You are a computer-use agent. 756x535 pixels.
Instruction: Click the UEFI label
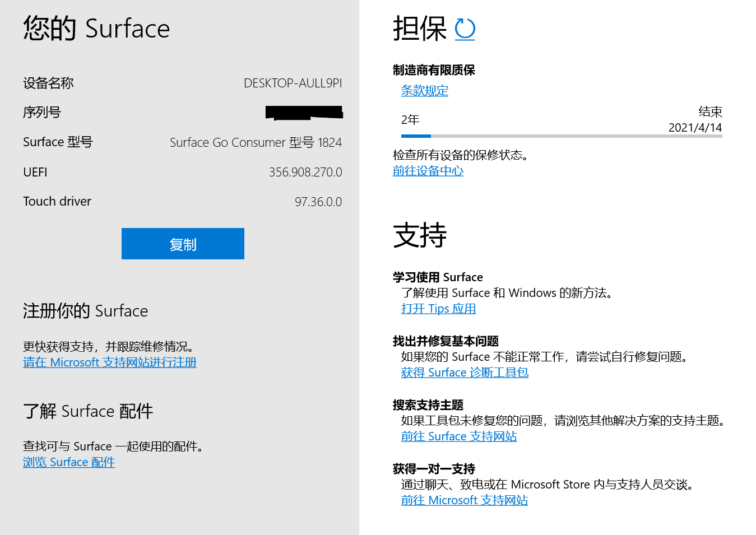(35, 172)
